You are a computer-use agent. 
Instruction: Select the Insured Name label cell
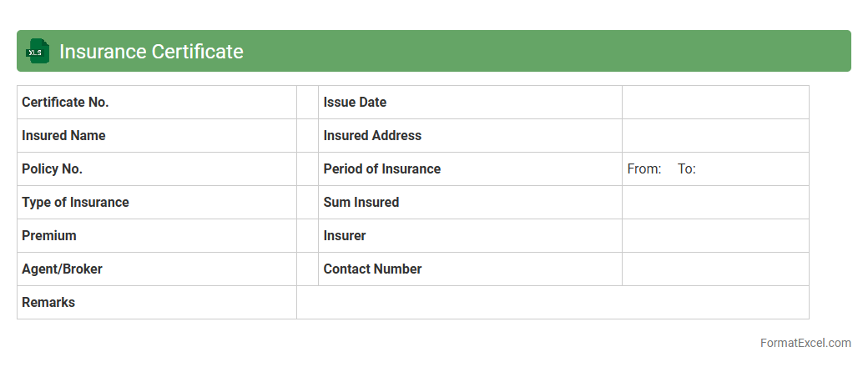pos(156,136)
